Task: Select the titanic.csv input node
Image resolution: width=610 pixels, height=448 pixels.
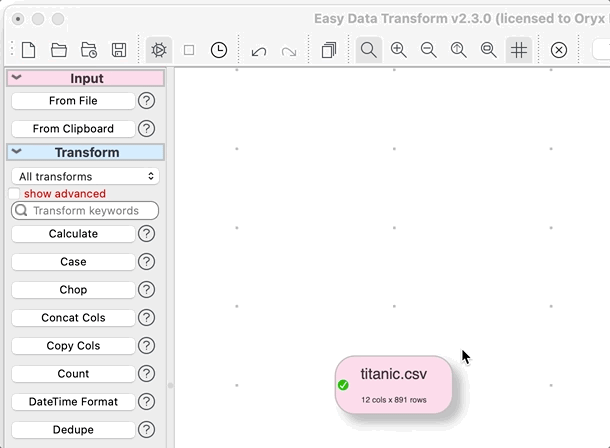Action: [393, 384]
